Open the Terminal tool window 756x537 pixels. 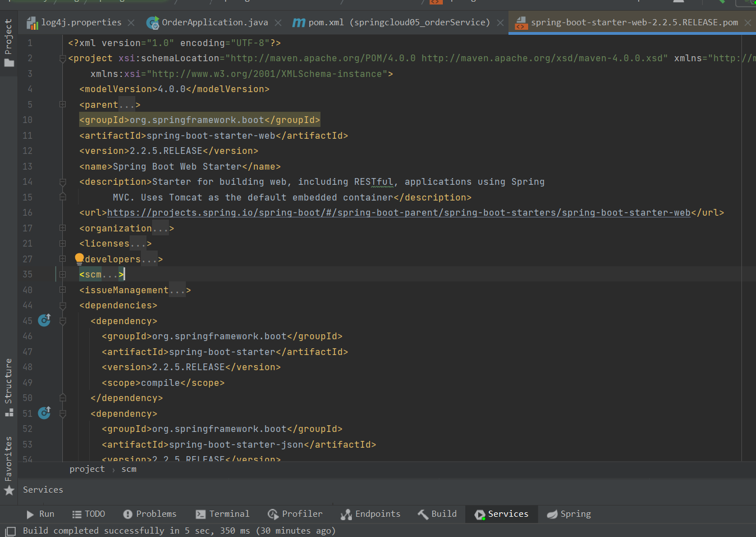(x=222, y=514)
